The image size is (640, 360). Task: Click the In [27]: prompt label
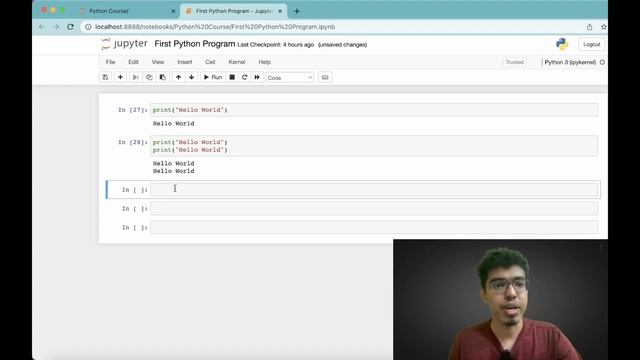(133, 110)
